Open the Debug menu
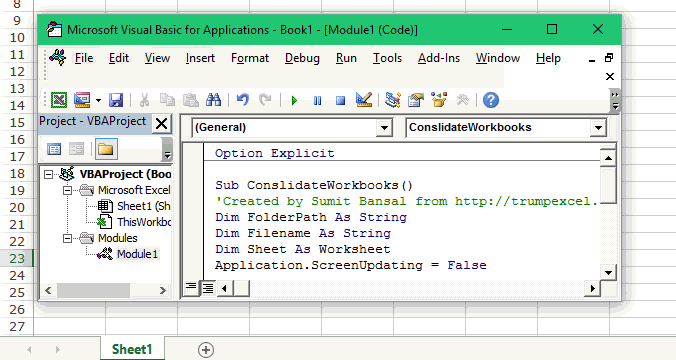The height and width of the screenshot is (360, 676). [x=302, y=58]
